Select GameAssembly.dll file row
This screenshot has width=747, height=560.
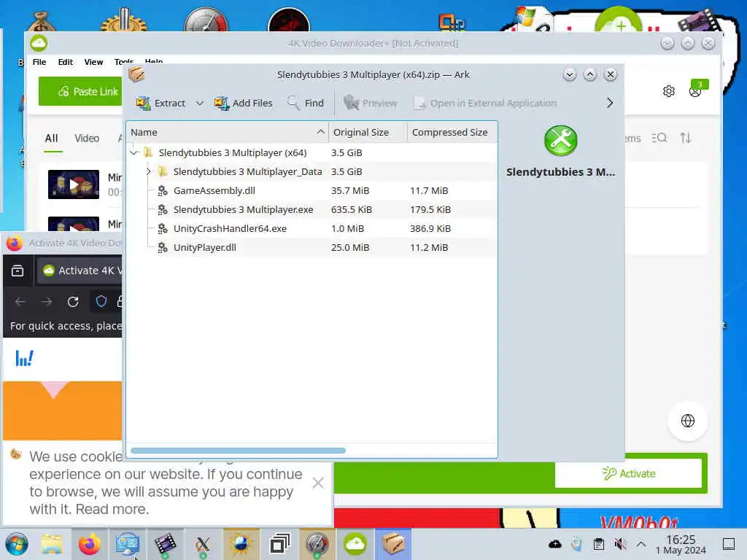point(311,190)
